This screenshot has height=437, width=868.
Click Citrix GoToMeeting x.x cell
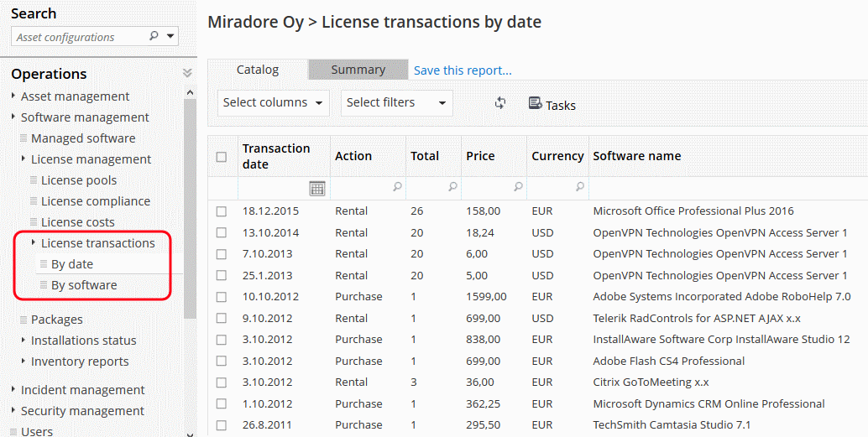[x=651, y=382]
